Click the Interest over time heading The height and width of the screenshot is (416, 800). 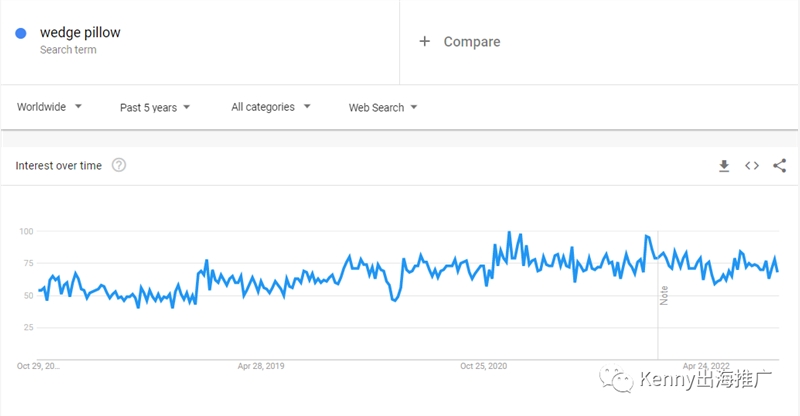(x=59, y=165)
